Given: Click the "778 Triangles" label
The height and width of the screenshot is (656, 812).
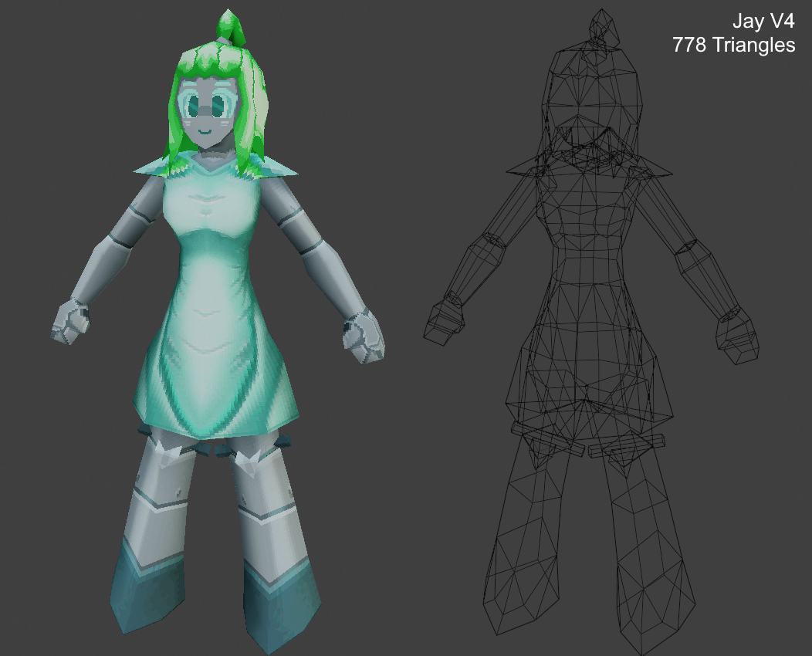Looking at the screenshot, I should [732, 45].
